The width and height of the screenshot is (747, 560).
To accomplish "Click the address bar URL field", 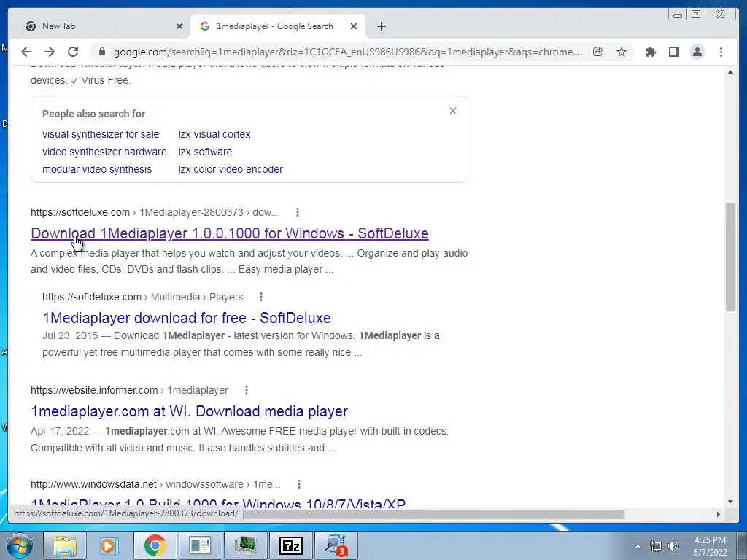I will tap(348, 52).
